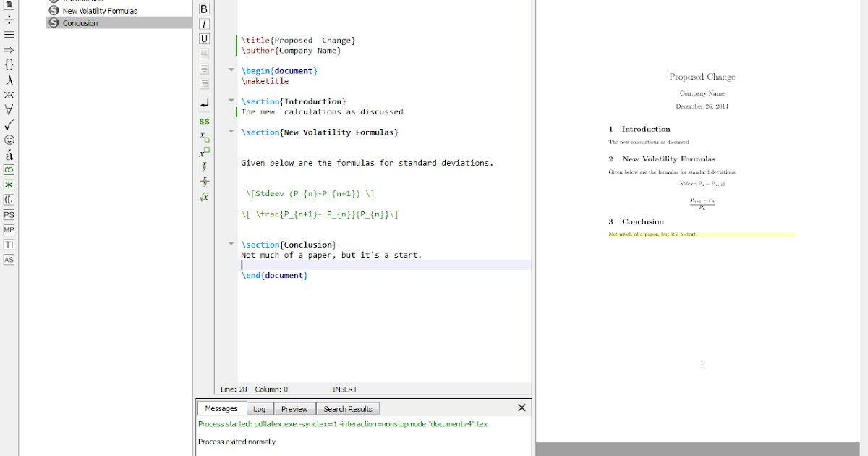Close the Messages panel
This screenshot has height=456, width=868.
pyautogui.click(x=522, y=407)
